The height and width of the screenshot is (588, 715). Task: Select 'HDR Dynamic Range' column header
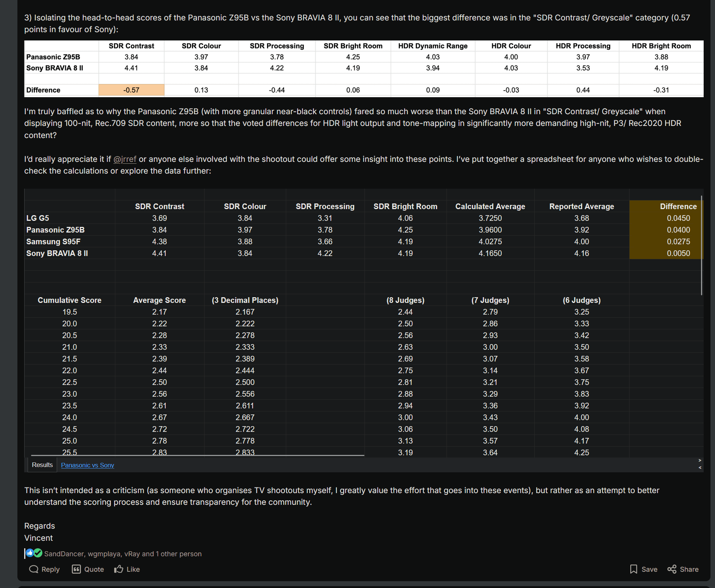(x=433, y=46)
